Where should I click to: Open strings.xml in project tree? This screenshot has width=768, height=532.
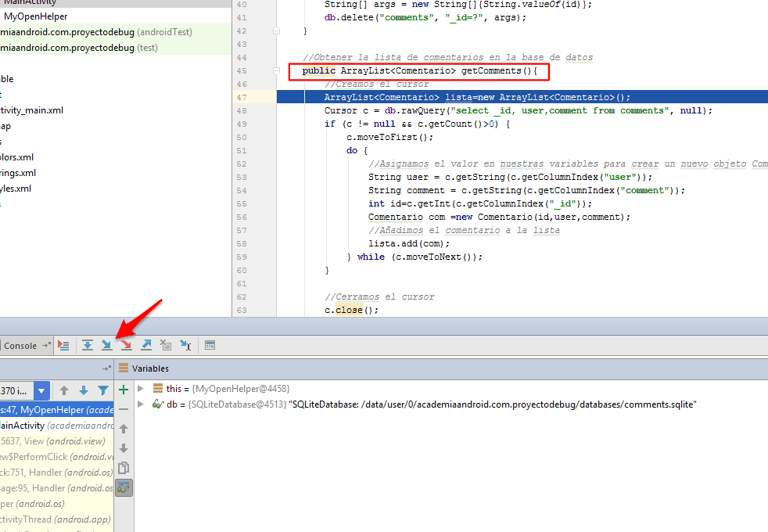click(18, 173)
